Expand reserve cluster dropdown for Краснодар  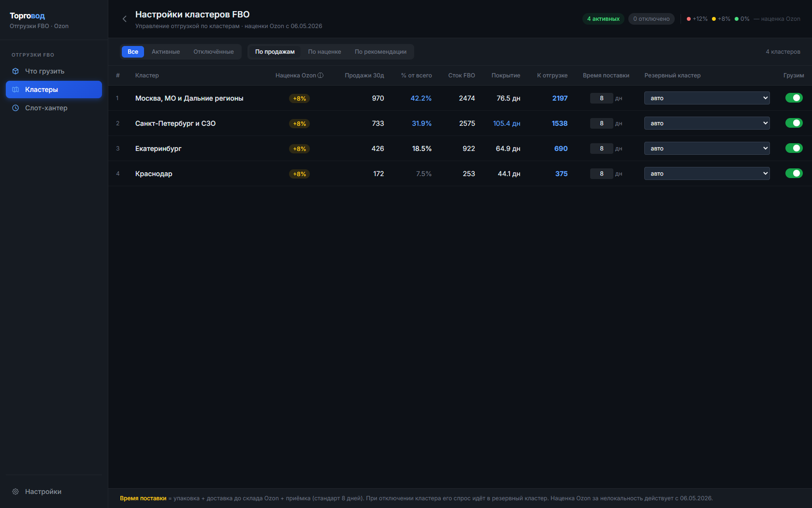(x=707, y=173)
